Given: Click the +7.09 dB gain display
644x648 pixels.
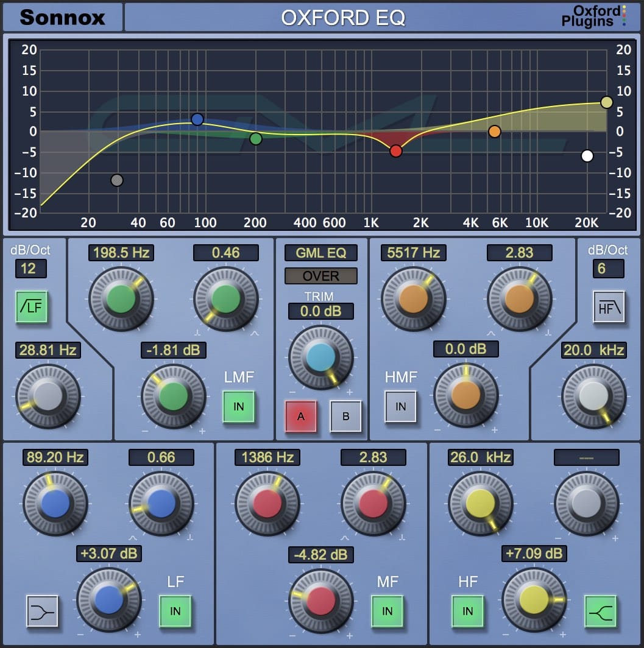Looking at the screenshot, I should (x=534, y=554).
